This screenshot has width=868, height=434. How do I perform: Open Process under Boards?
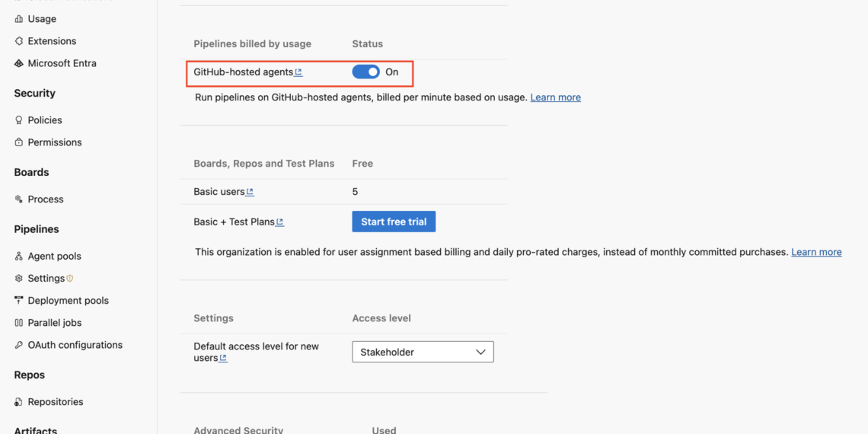click(46, 199)
